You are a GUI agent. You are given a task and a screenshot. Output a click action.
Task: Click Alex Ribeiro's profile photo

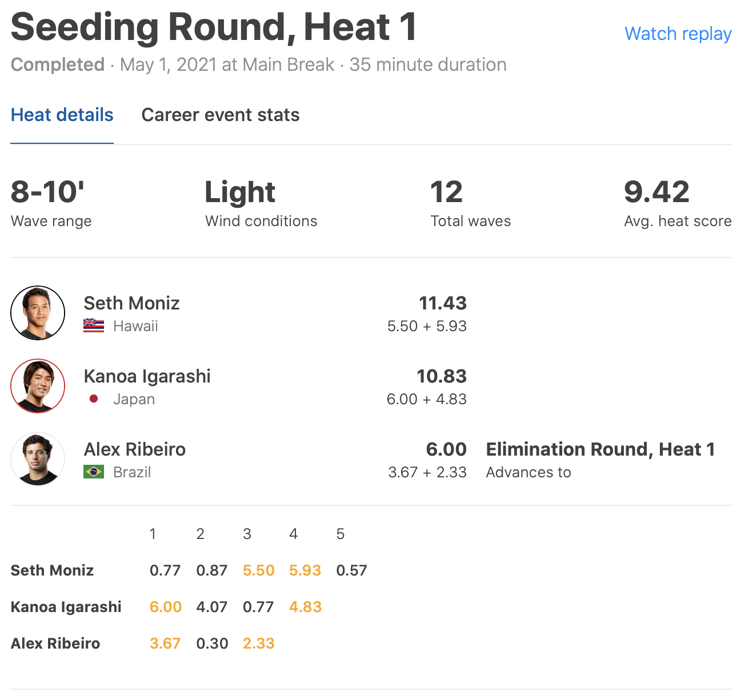(38, 459)
